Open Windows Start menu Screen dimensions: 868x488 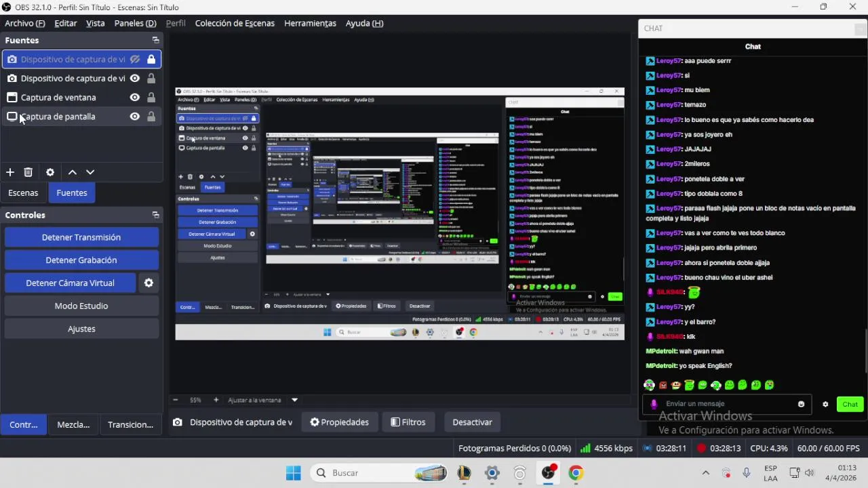[294, 473]
